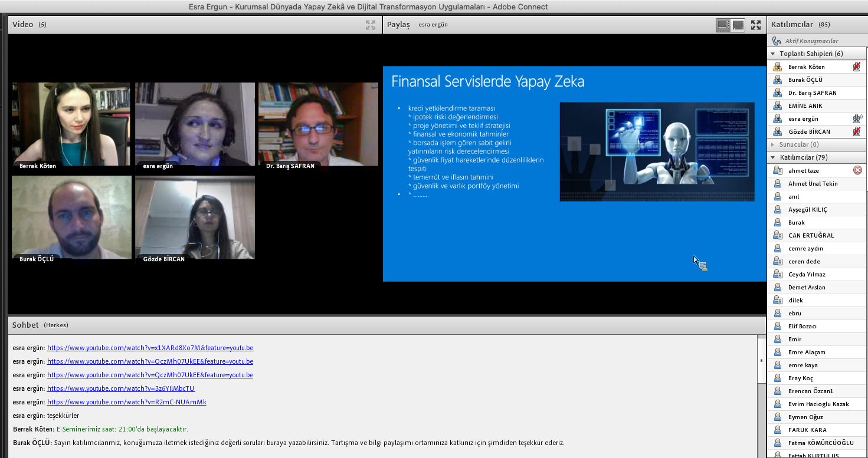The width and height of the screenshot is (868, 458).
Task: Maximize the Video pod to full screen
Action: tap(371, 25)
